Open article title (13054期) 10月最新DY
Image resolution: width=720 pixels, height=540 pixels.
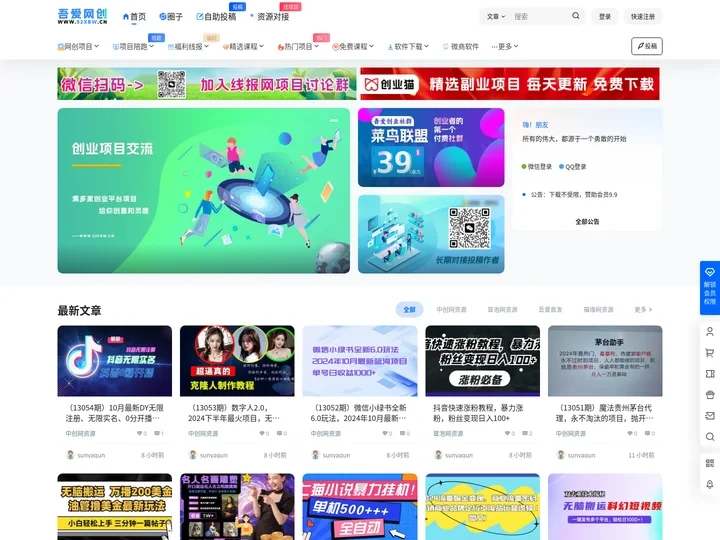tap(115, 413)
